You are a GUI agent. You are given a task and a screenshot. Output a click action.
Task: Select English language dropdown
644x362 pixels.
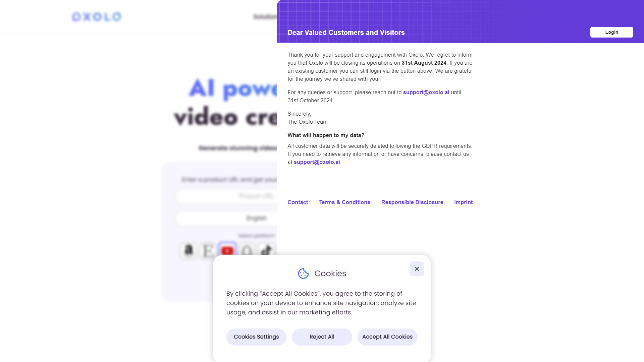click(x=256, y=218)
